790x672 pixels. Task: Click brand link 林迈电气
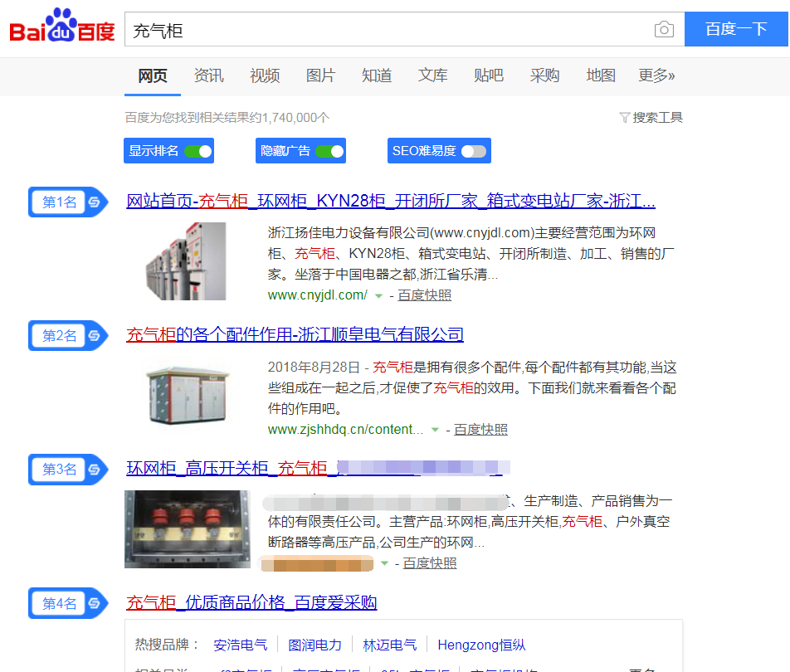(x=389, y=645)
